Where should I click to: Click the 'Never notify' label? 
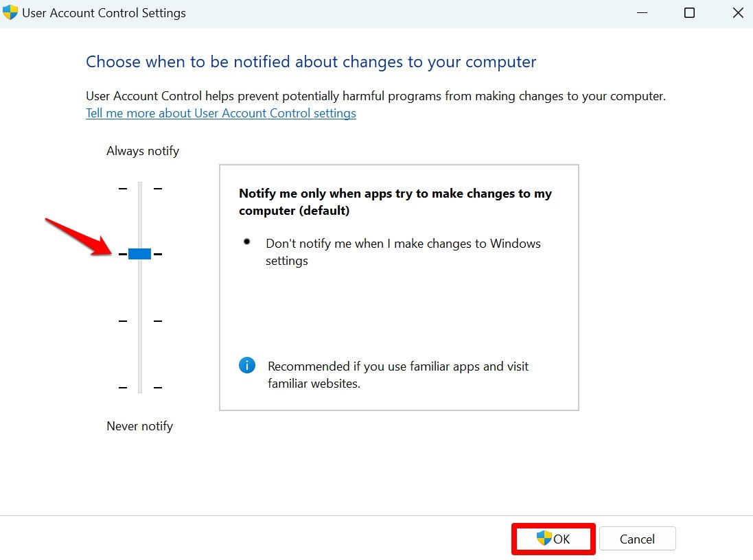click(x=140, y=426)
